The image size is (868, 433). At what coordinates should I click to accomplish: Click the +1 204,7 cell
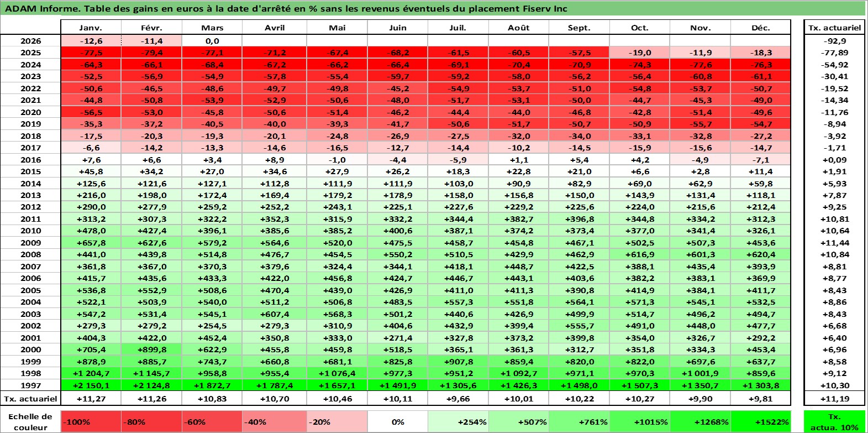tap(91, 373)
